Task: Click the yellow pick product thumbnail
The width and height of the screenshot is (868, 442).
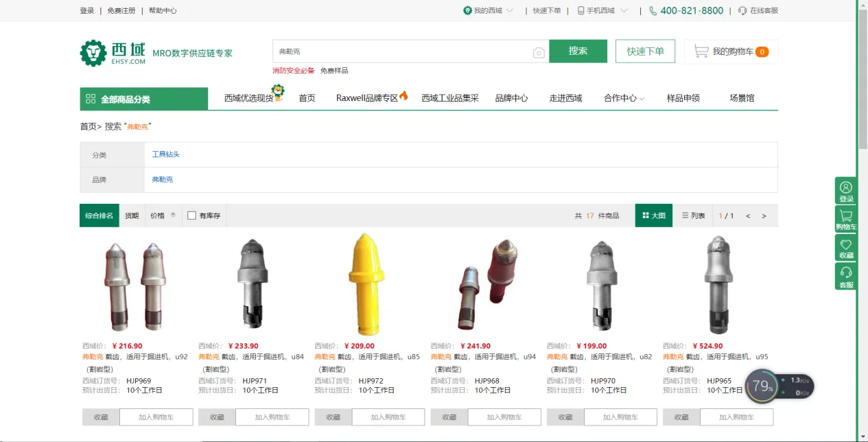Action: (368, 283)
